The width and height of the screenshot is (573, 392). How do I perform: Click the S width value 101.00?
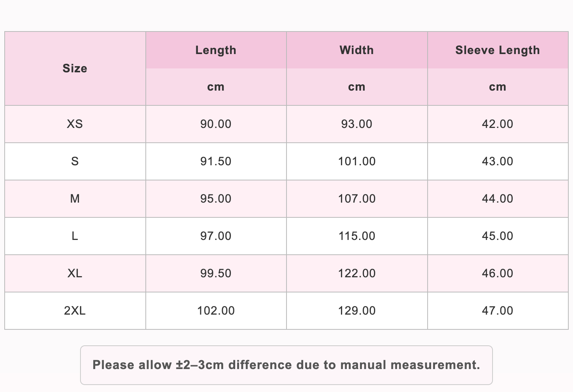click(x=357, y=161)
